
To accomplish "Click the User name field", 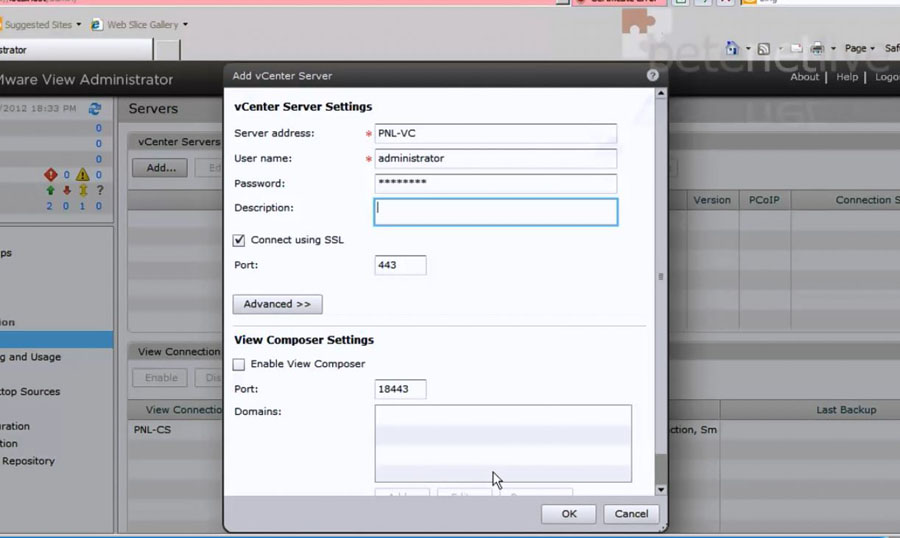I will (x=495, y=158).
